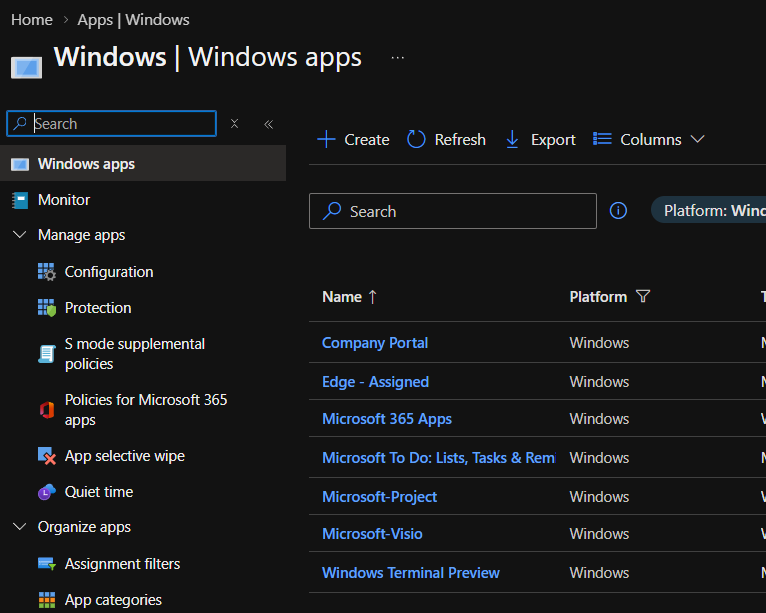
Task: Open the Company Portal app
Action: pos(375,343)
